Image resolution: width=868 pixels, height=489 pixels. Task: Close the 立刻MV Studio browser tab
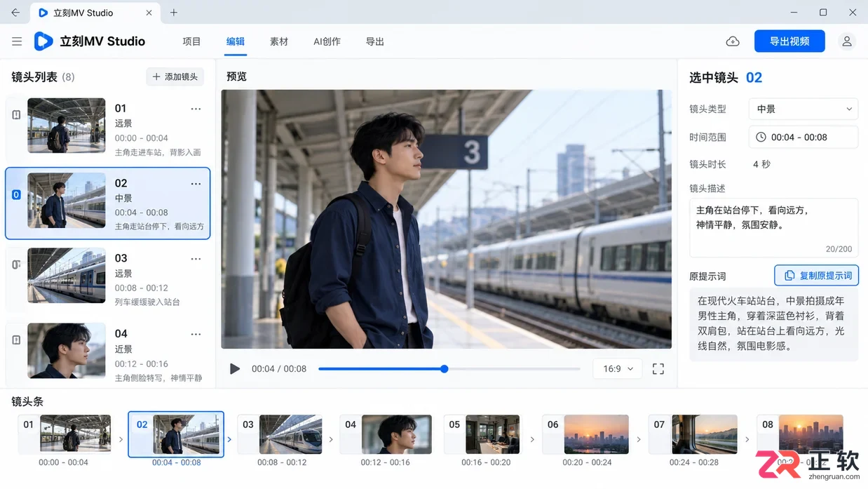149,13
